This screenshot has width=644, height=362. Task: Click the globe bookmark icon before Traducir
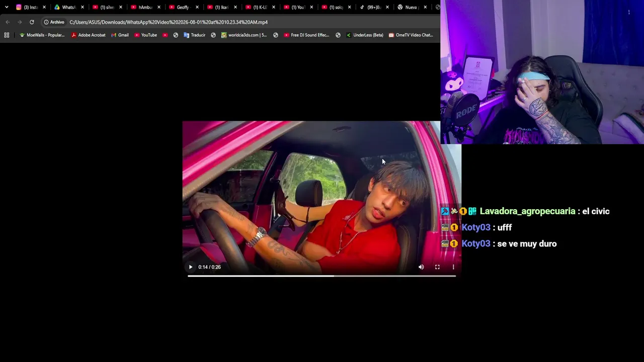coord(176,35)
